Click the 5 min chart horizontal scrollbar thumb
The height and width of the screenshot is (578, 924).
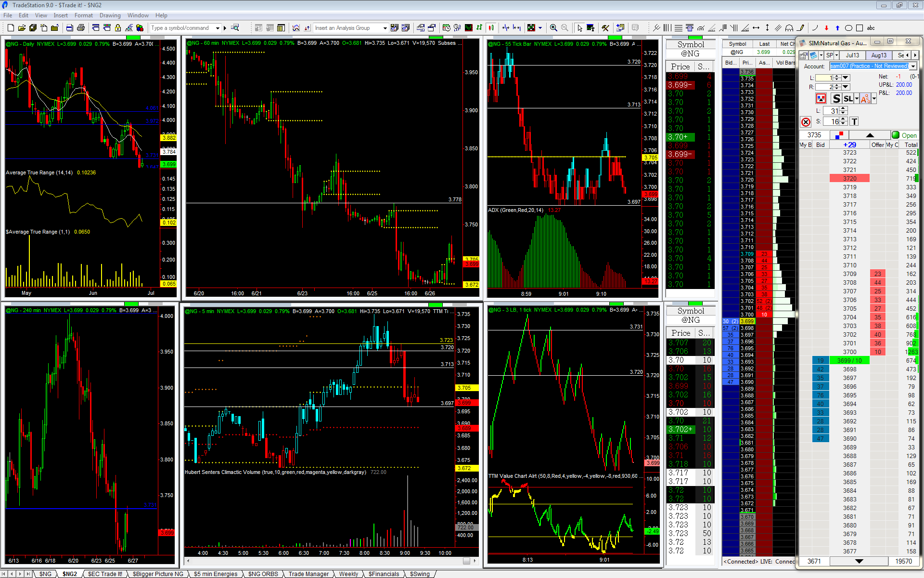(466, 561)
